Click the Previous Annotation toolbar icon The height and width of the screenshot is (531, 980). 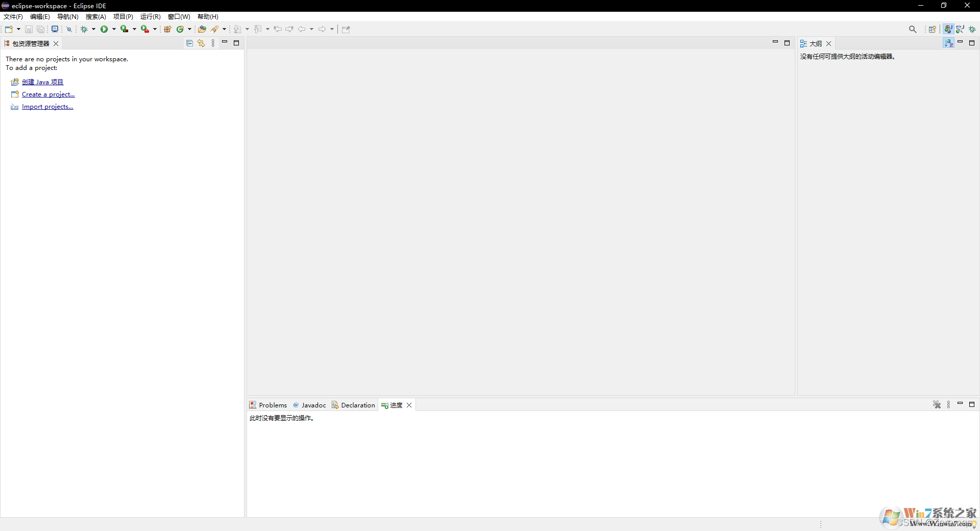pyautogui.click(x=258, y=29)
